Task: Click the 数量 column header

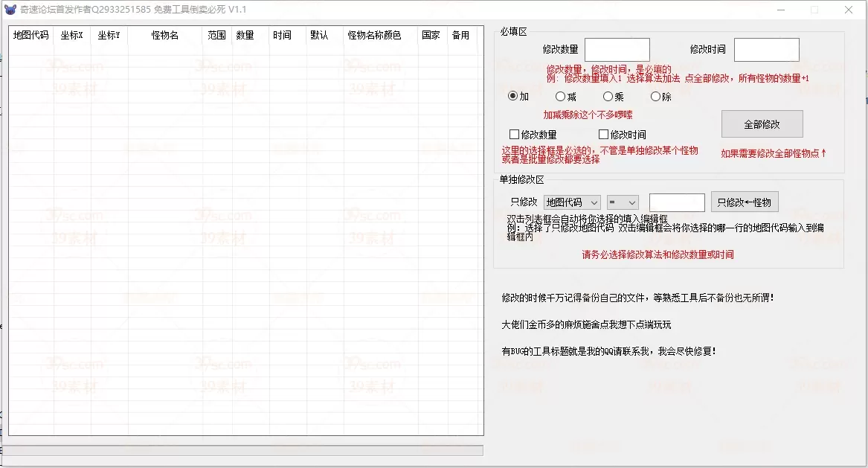Action: [245, 35]
